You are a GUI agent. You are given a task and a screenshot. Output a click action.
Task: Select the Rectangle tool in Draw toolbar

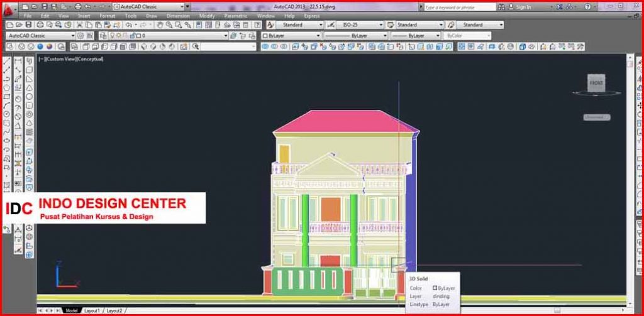[x=6, y=97]
